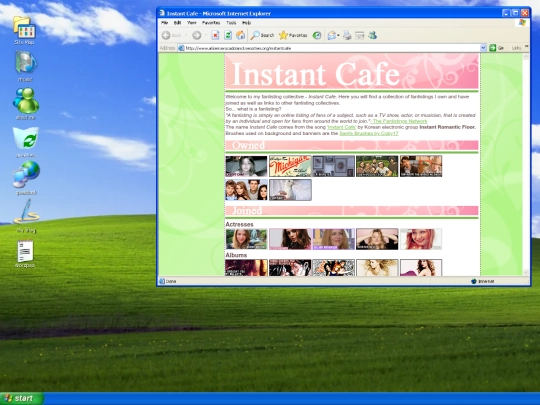Open the address bar dropdown arrow
Screen dimensions: 540x405
point(483,48)
